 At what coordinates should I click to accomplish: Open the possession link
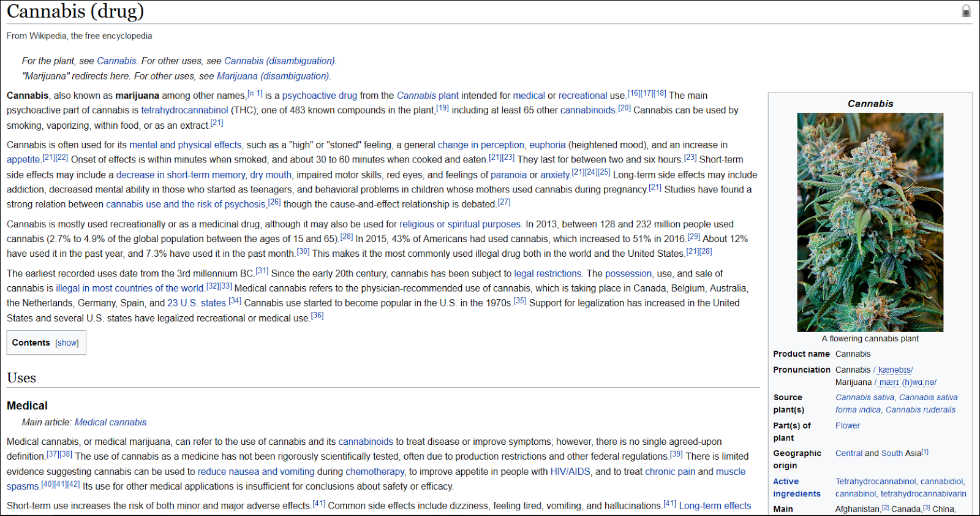click(628, 274)
